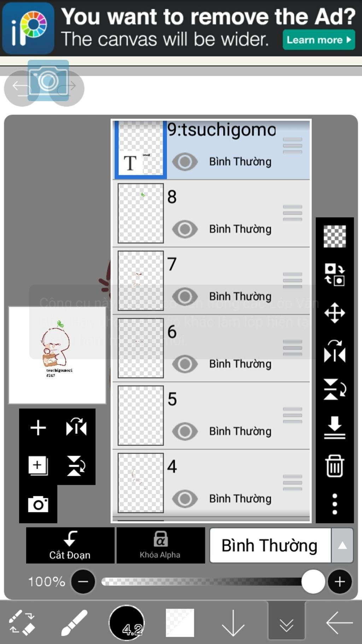The image size is (362, 644).
Task: Select layer 5 in the layer list
Action: pos(211,416)
